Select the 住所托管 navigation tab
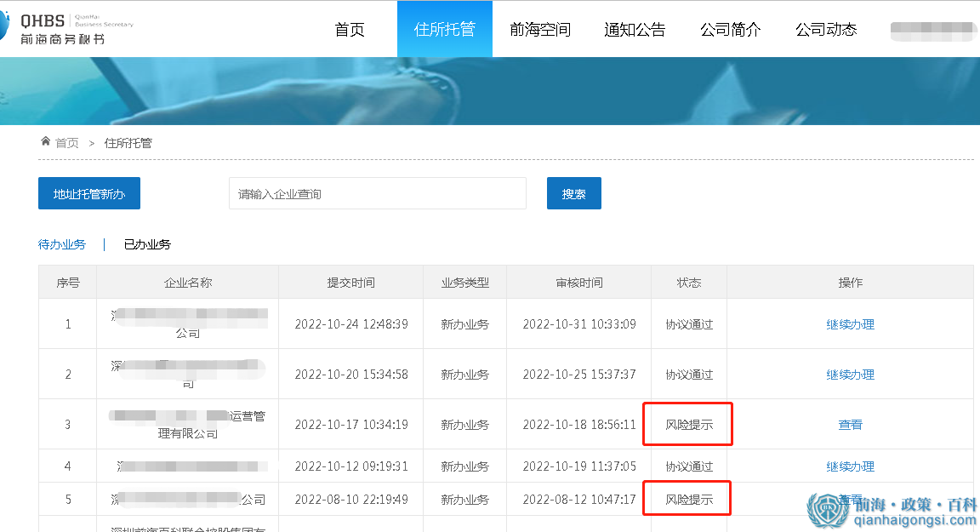The image size is (980, 532). 444,28
